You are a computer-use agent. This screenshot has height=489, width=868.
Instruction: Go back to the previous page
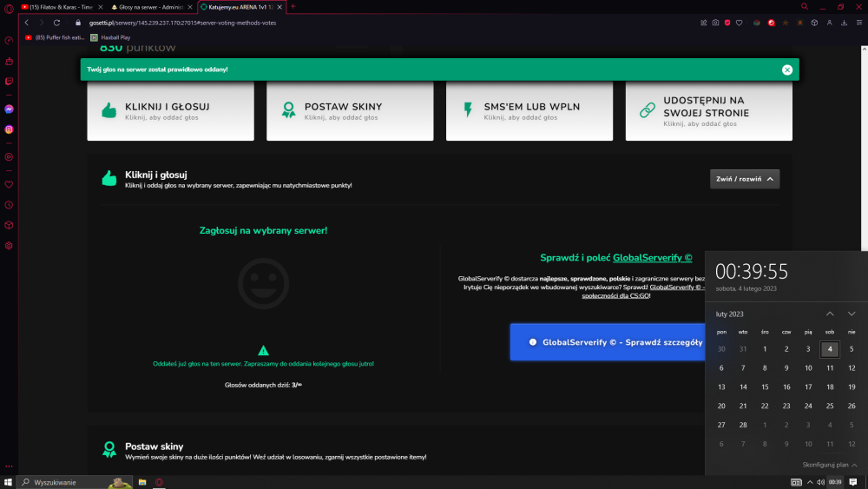coord(27,23)
